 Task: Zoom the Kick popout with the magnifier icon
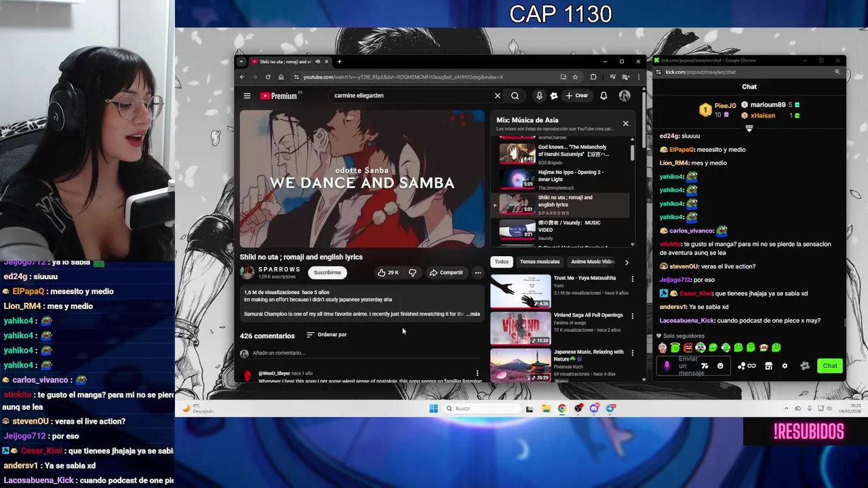[837, 72]
